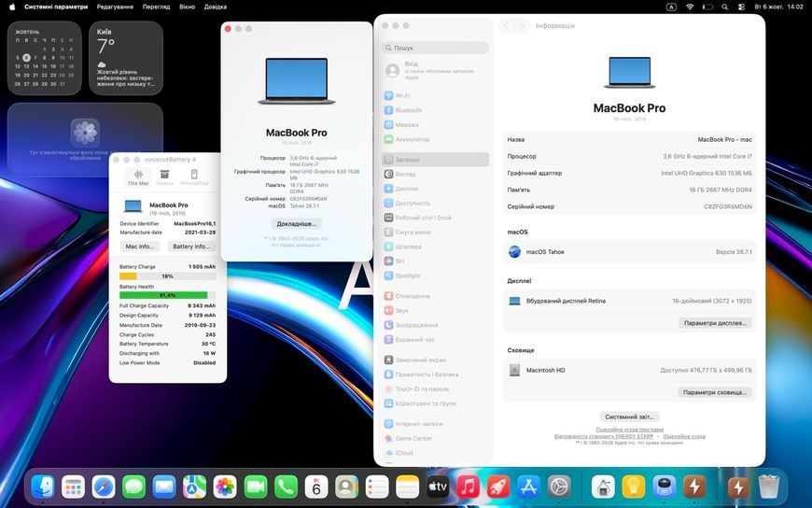Viewport: 812px width, 508px height.
Task: Launch Messages from the Dock
Action: [134, 487]
